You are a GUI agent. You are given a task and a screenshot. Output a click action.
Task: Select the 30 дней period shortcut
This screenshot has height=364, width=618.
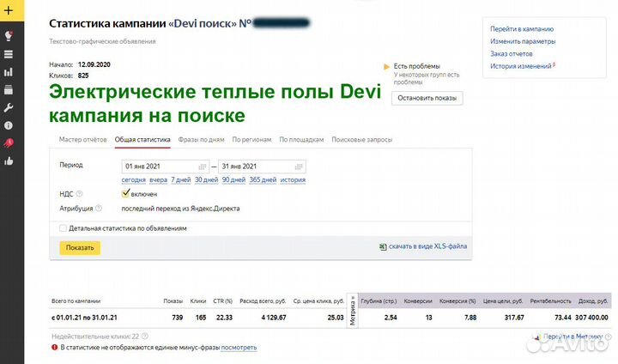[x=207, y=179]
